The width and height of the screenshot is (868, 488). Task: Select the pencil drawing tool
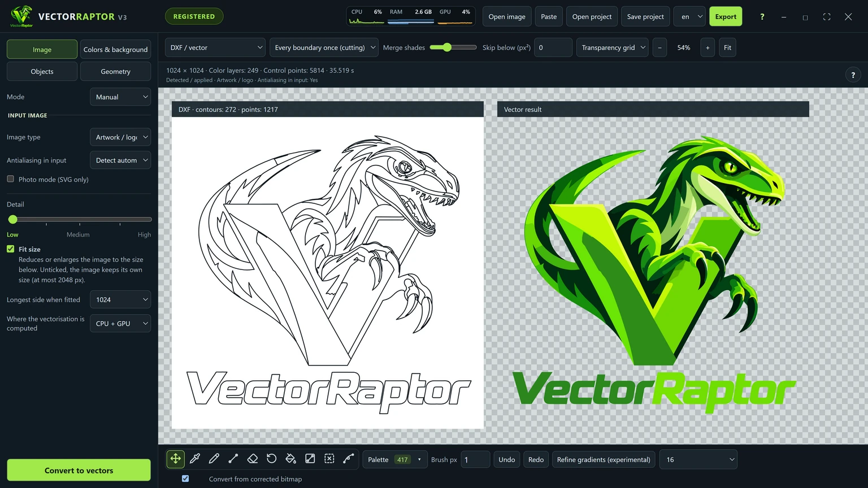(x=214, y=459)
